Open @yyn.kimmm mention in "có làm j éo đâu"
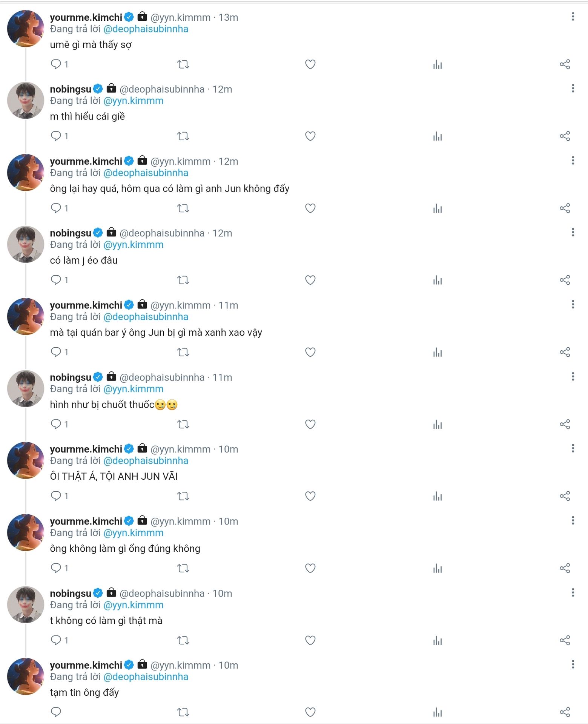Screen dimensions: 588x724 tap(133, 245)
